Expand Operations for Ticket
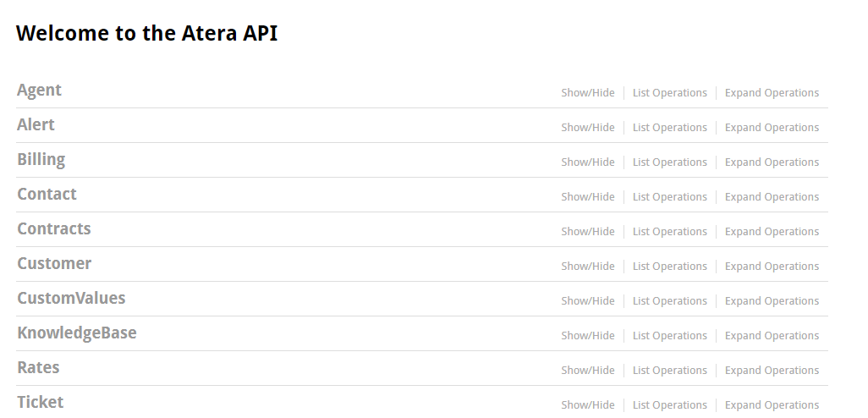Screen dimensions: 868x418 772,404
